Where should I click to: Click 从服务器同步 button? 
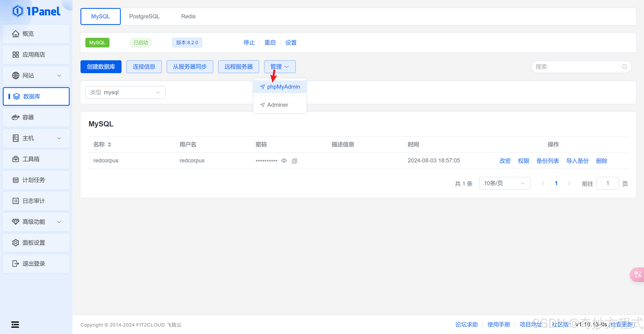point(190,67)
